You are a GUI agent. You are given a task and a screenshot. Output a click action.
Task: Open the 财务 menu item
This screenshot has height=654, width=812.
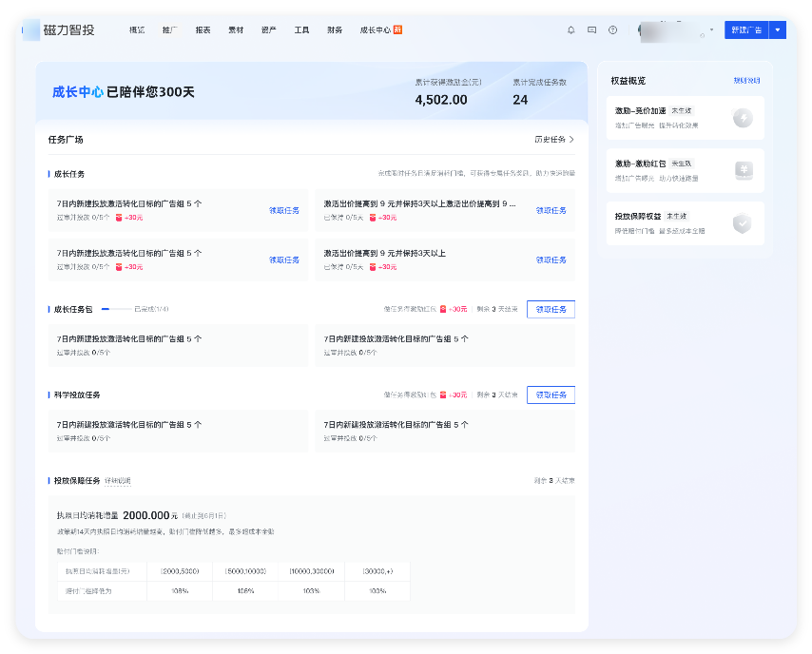334,29
